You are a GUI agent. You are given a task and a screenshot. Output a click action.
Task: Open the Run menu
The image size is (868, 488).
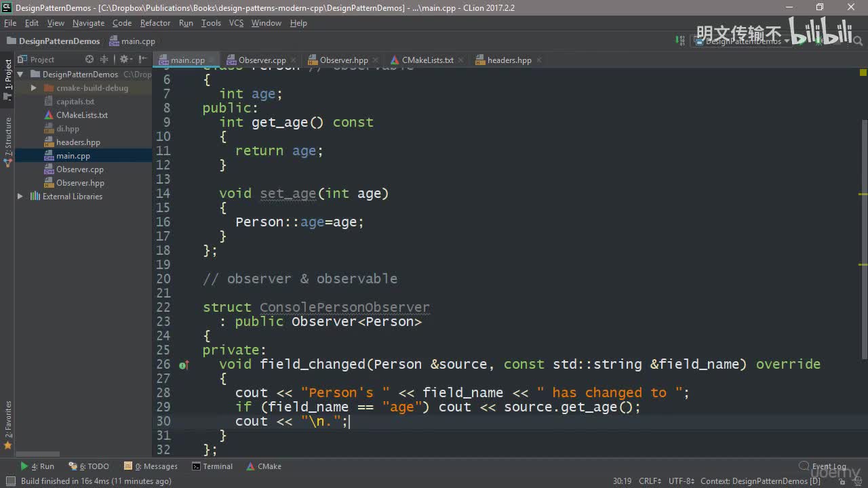click(x=186, y=23)
